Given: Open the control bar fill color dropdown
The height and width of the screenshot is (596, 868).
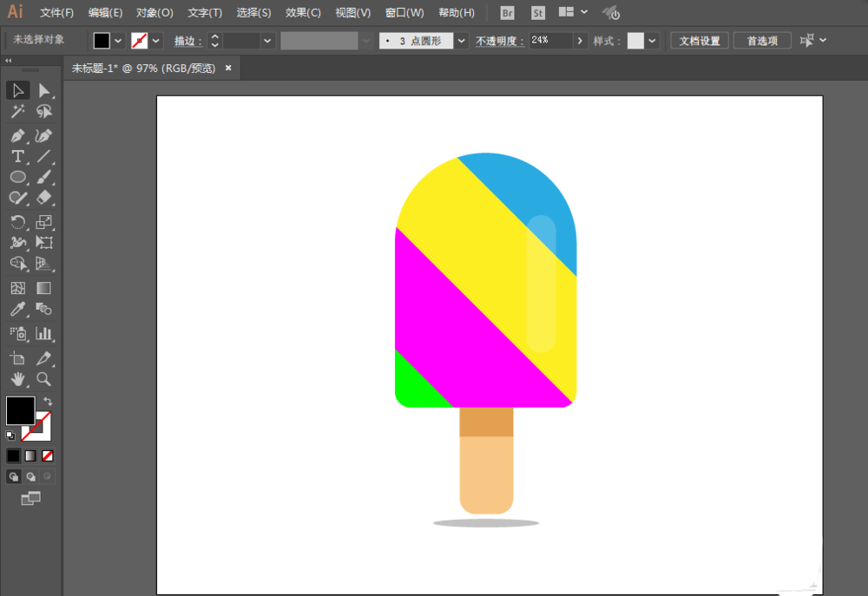Looking at the screenshot, I should coord(118,41).
